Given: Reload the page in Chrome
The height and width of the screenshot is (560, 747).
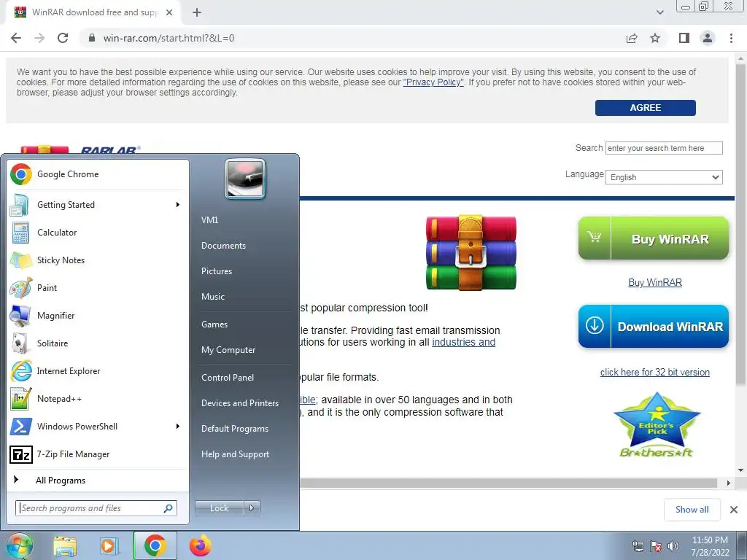Looking at the screenshot, I should tap(63, 38).
